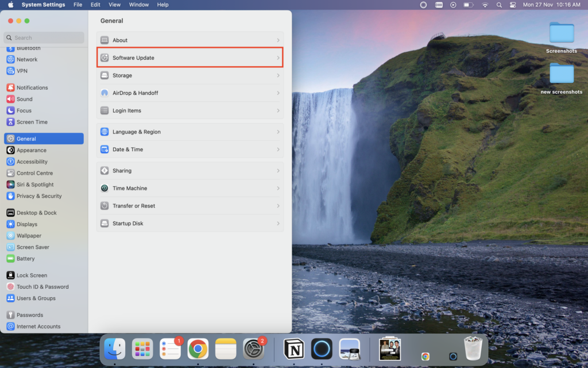
Task: Open the Window menu in menu bar
Action: (138, 5)
